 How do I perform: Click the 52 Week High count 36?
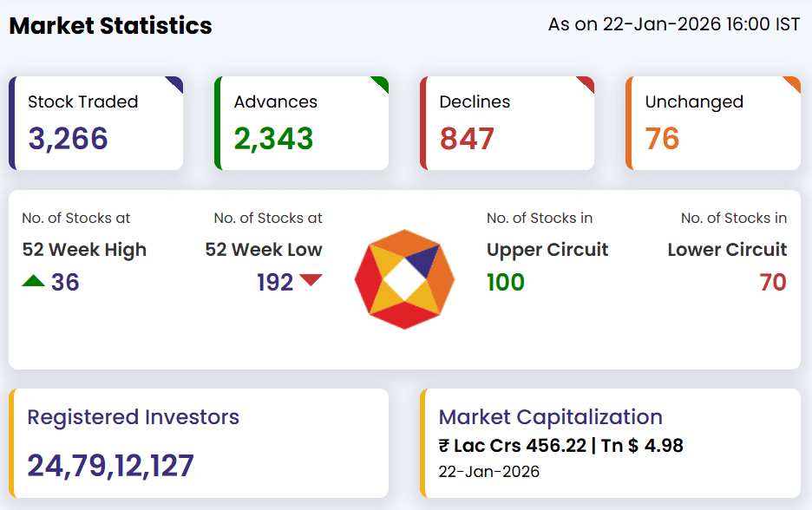[65, 283]
